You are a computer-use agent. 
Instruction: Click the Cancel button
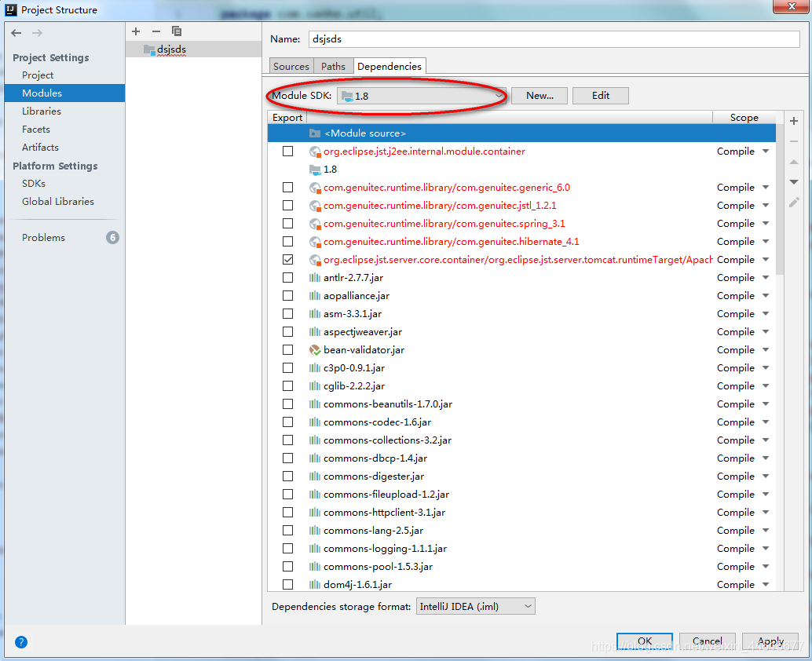(x=708, y=641)
